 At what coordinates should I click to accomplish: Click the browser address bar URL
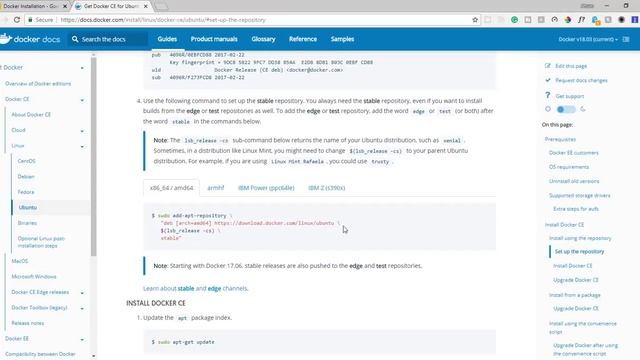163,20
